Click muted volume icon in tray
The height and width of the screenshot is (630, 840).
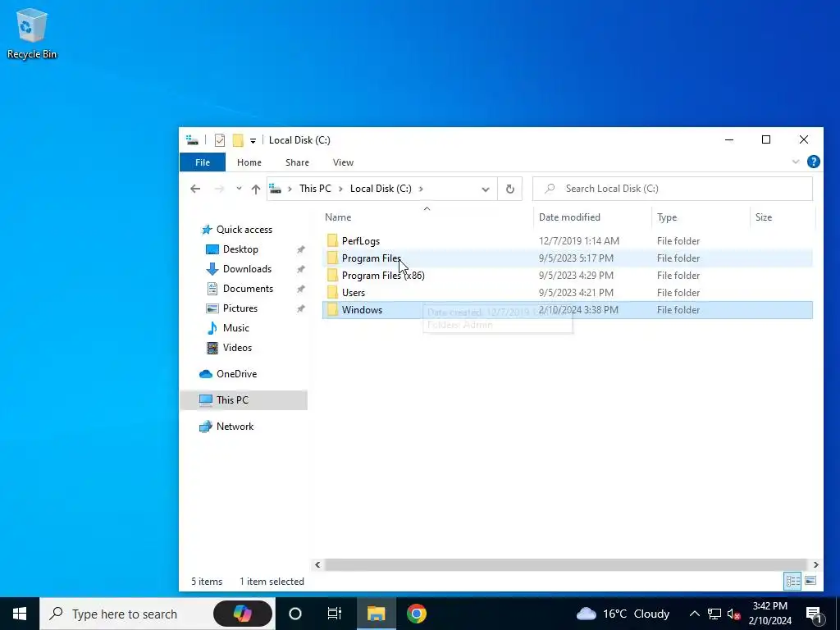734,614
